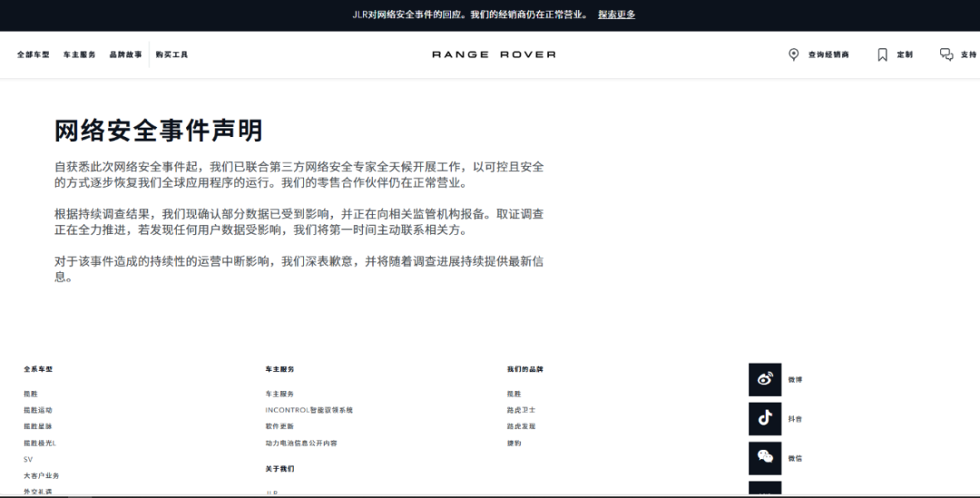Click the 车主服务 link below its footer heading
Image resolution: width=980 pixels, height=498 pixels.
pos(279,394)
